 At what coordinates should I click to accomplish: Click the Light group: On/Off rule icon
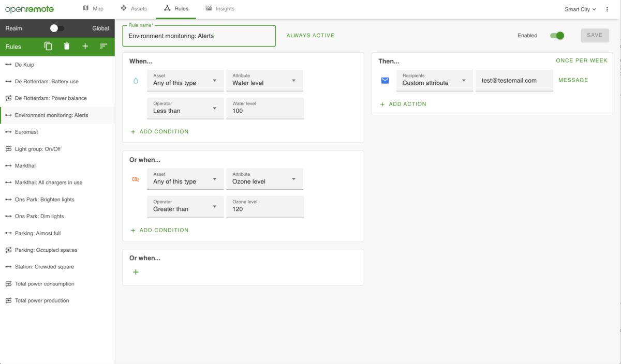[8, 149]
